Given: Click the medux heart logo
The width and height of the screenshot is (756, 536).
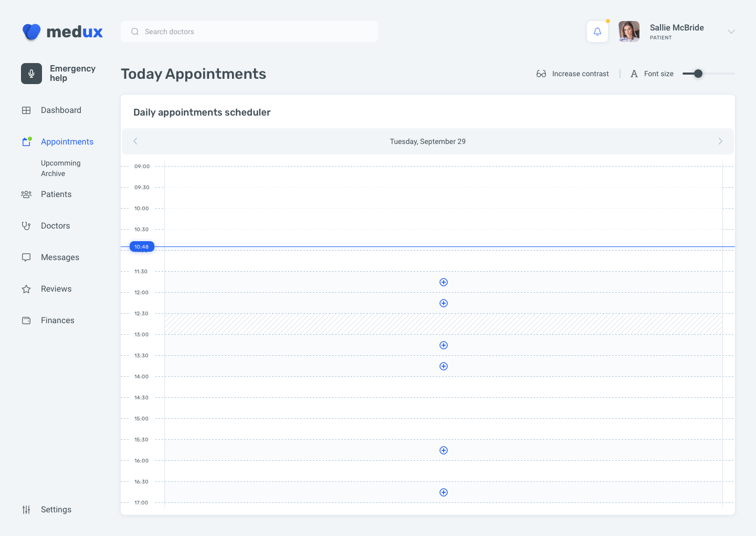Looking at the screenshot, I should pyautogui.click(x=31, y=32).
